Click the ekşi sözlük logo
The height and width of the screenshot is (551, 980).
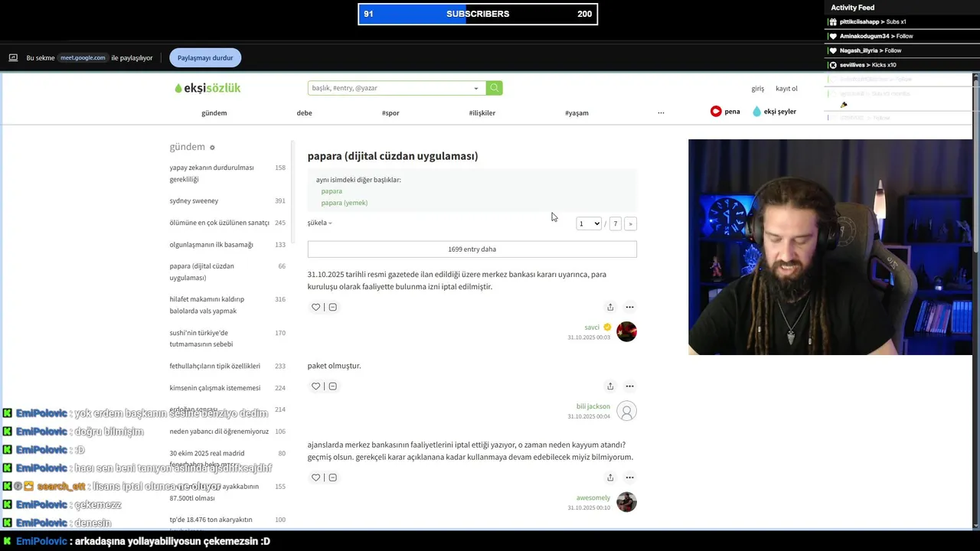(207, 88)
